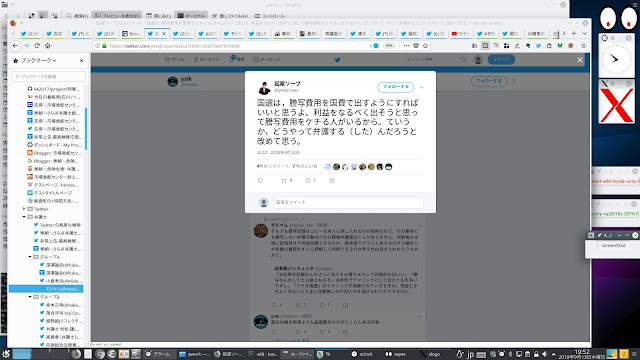Send tweet via direct message icon
The height and width of the screenshot is (360, 640).
[x=332, y=180]
